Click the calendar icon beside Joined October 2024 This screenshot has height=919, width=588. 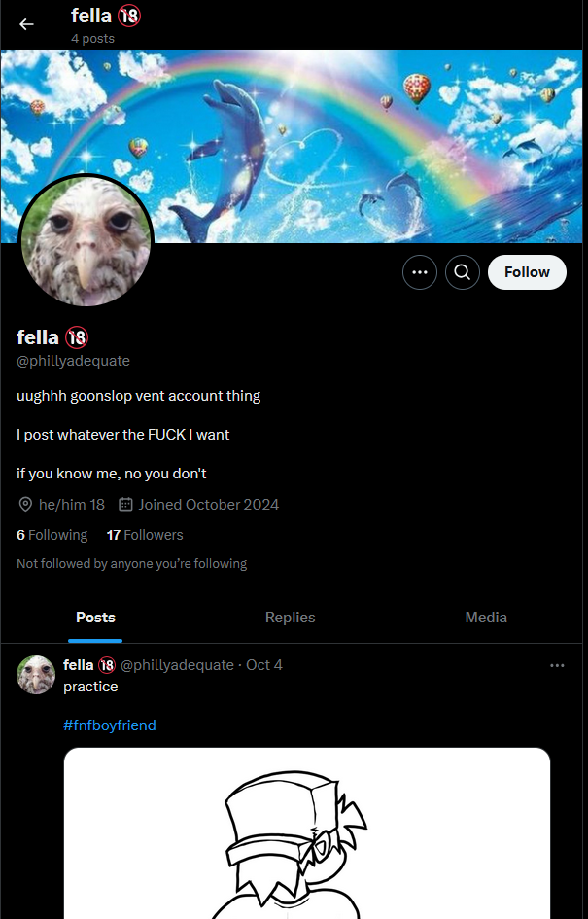pos(125,504)
